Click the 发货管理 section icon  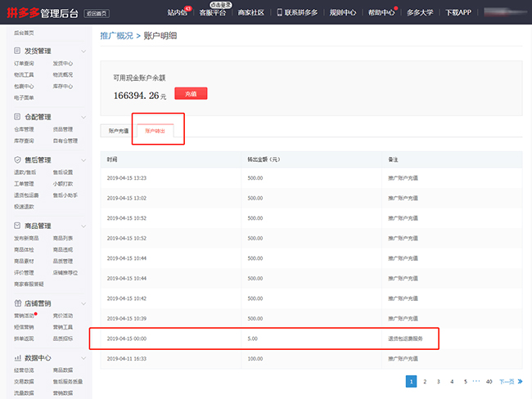tap(17, 51)
